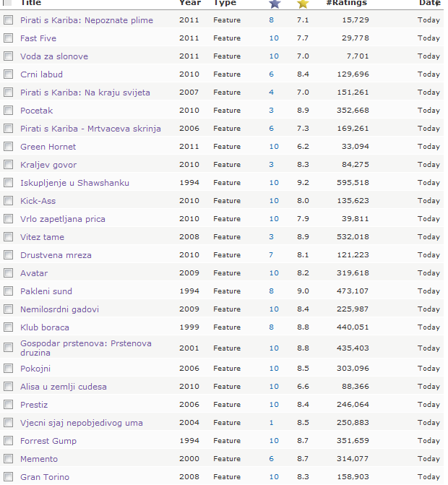The image size is (448, 485).
Task: Sort by yellow star IMDb rating column
Action: tap(303, 4)
